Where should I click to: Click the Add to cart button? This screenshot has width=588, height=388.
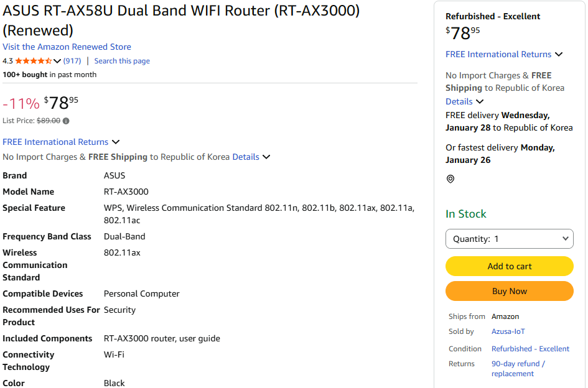pyautogui.click(x=510, y=266)
